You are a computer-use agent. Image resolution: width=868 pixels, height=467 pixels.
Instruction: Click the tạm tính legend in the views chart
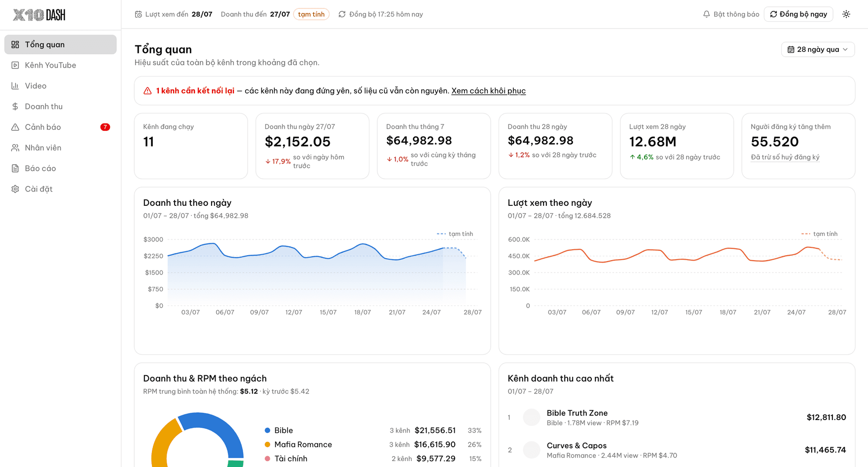(x=819, y=234)
